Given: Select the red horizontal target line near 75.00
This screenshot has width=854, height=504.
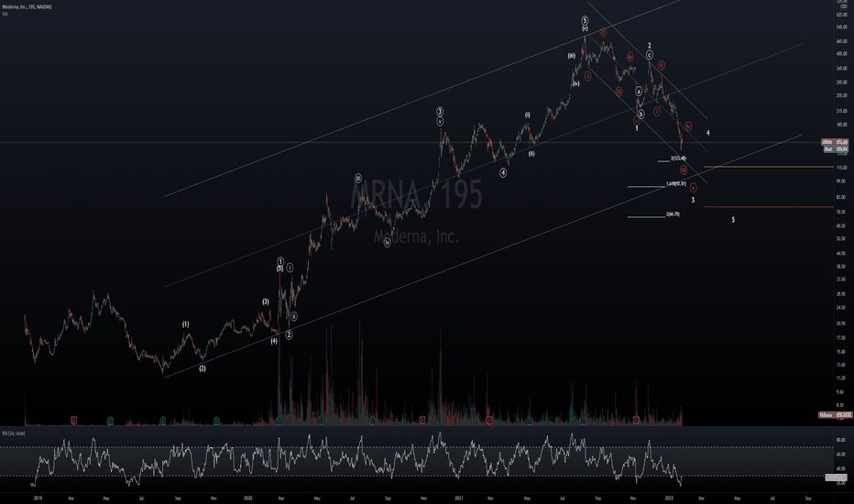Looking at the screenshot, I should [769, 207].
